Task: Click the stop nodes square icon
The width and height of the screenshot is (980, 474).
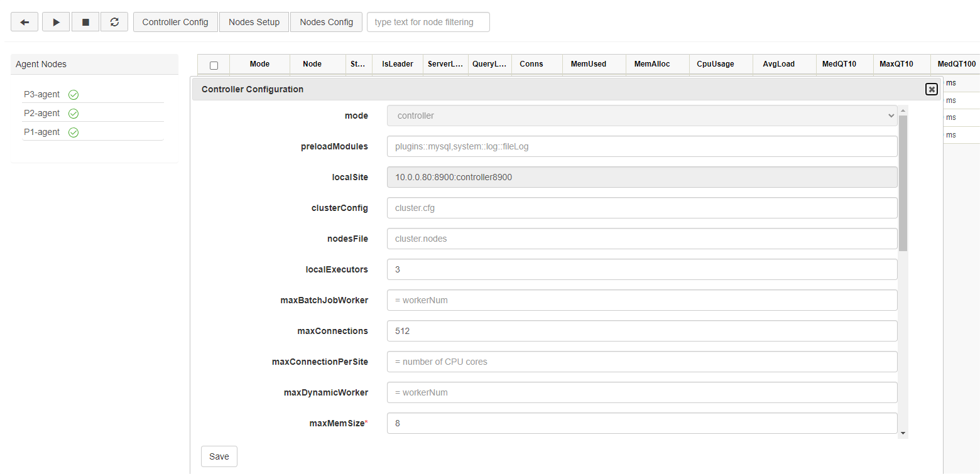Action: point(85,22)
